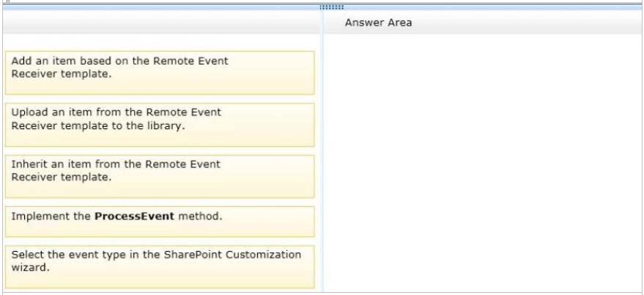Viewport: 644px width, 295px height.
Task: Choose 'Inherit an item' template step
Action: [x=160, y=177]
